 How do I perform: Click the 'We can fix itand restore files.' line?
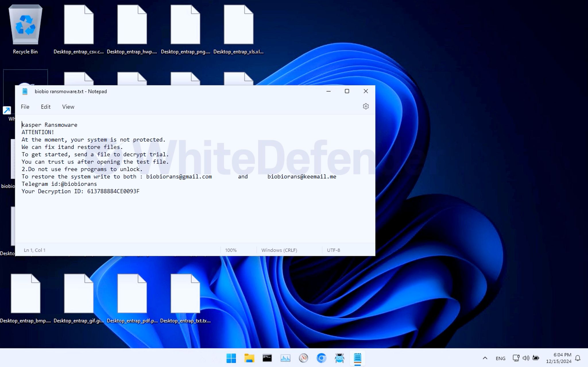pos(72,147)
